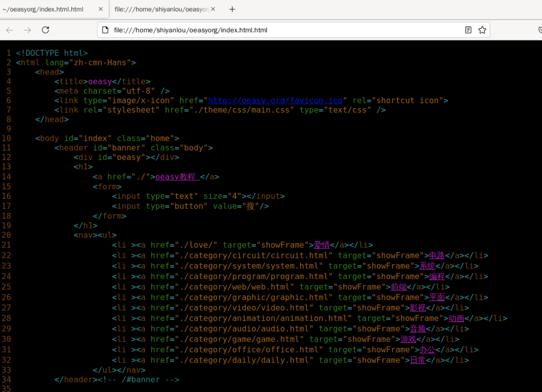Open the 日常 link on line 32
The width and height of the screenshot is (542, 392).
click(418, 360)
